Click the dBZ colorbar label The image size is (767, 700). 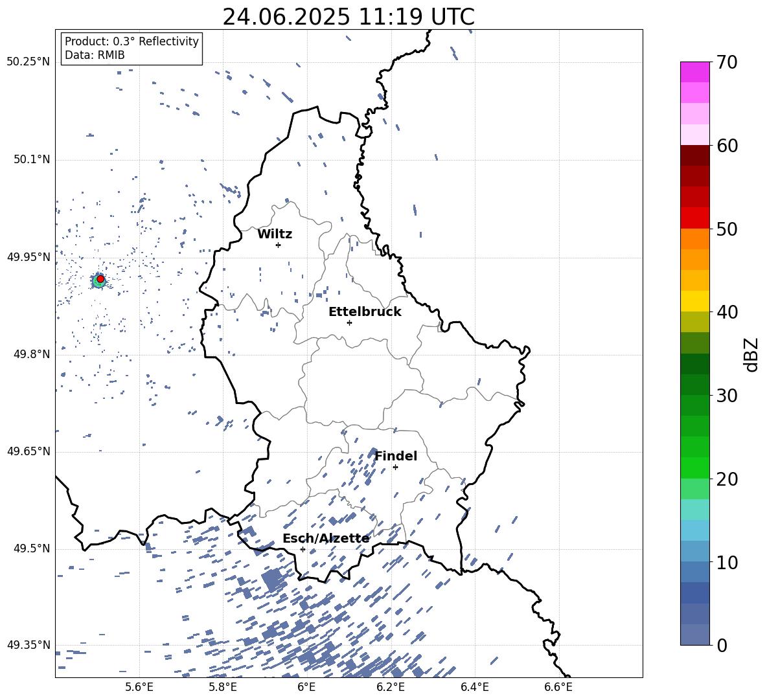pos(751,354)
